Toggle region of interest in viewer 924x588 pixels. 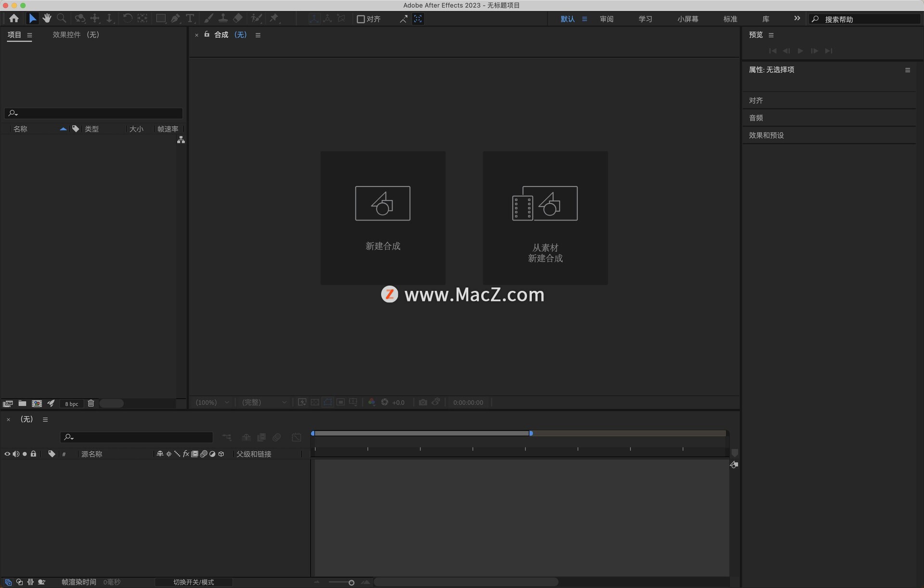tap(340, 402)
